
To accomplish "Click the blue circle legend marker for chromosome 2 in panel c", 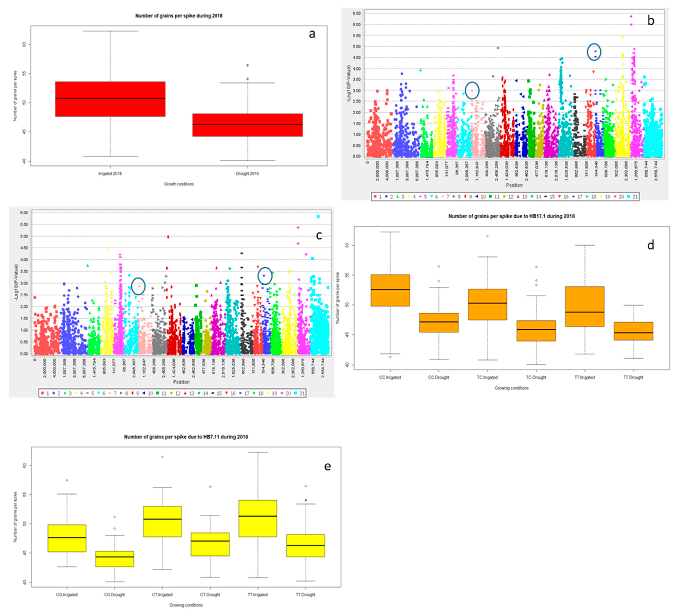I will point(54,393).
